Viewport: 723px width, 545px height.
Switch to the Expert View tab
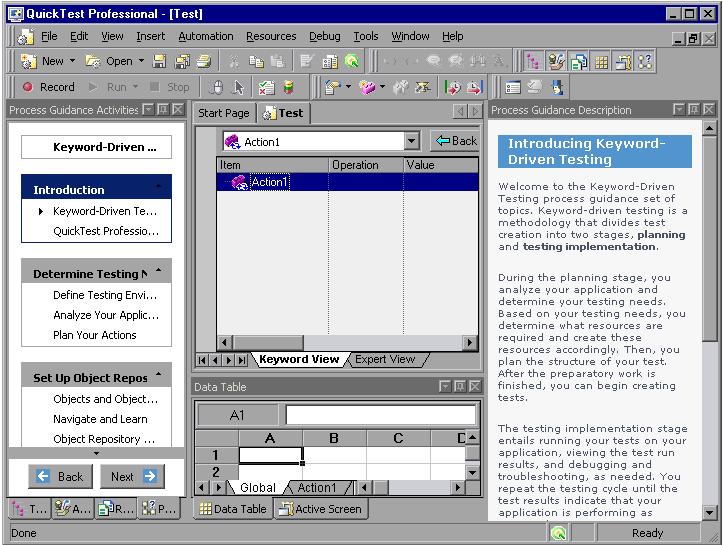pos(385,359)
